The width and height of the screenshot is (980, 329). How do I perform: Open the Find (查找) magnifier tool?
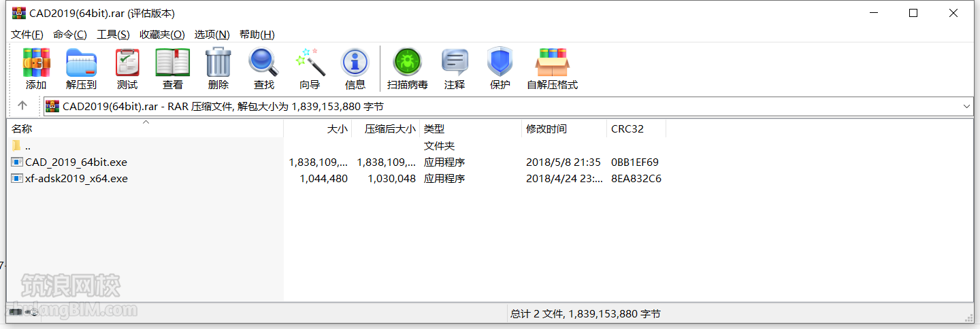click(263, 63)
